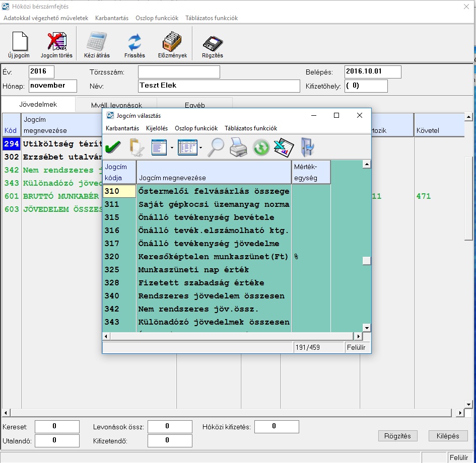Screen dimensions: 476x463
Task: Select row 320 Keresőképtelen munkaszünet
Action: coord(214,257)
